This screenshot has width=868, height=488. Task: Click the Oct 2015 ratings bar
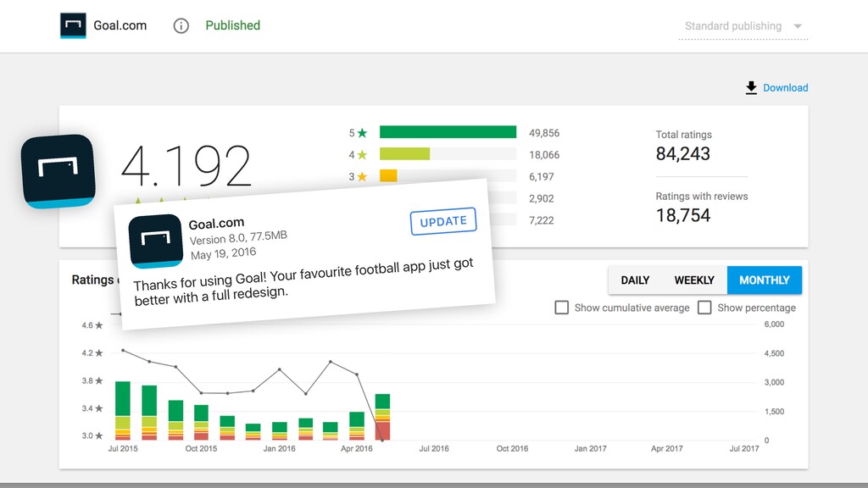pyautogui.click(x=201, y=422)
